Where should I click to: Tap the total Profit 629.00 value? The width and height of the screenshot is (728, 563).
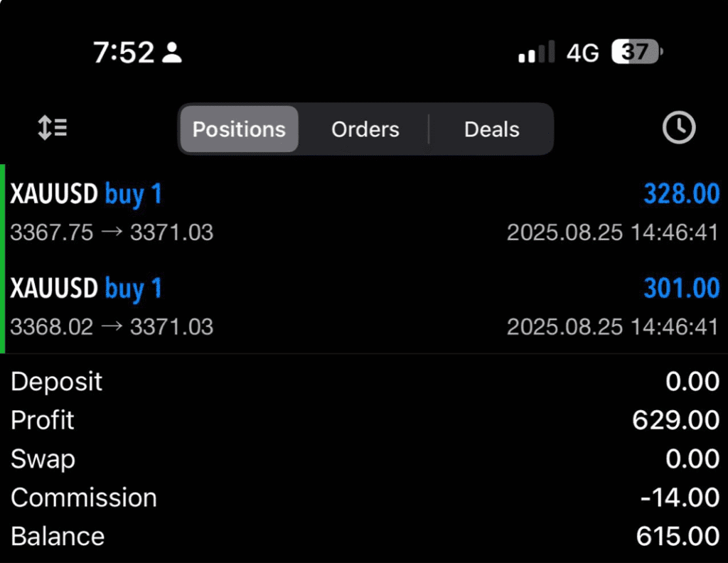[675, 420]
